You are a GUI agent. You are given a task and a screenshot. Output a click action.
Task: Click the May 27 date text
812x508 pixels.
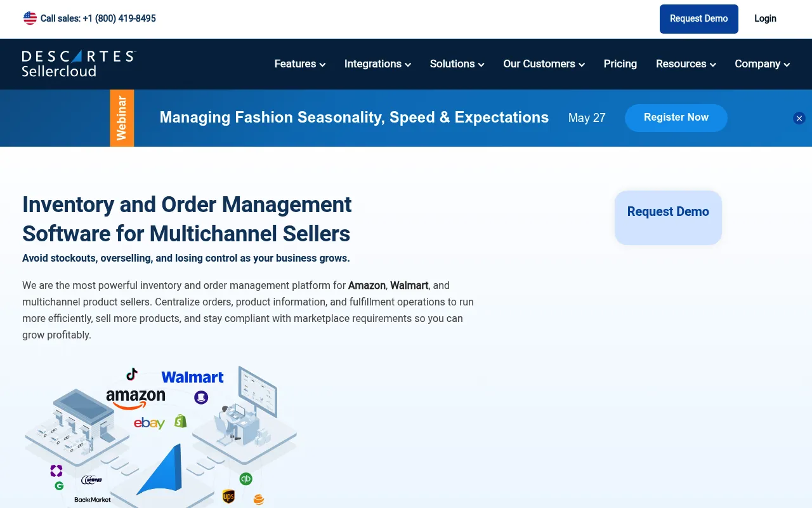tap(587, 118)
